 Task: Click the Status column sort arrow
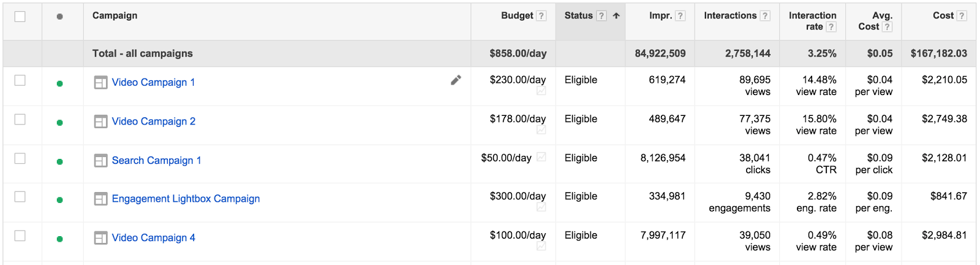click(x=616, y=16)
